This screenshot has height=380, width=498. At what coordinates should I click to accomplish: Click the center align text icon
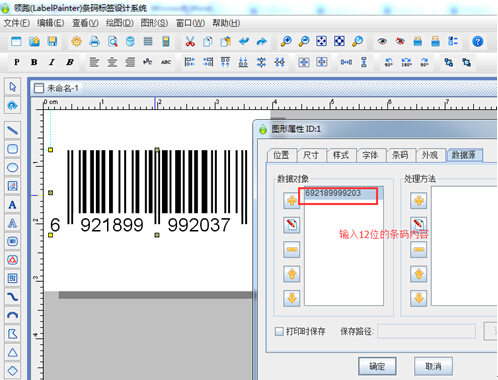[x=112, y=62]
